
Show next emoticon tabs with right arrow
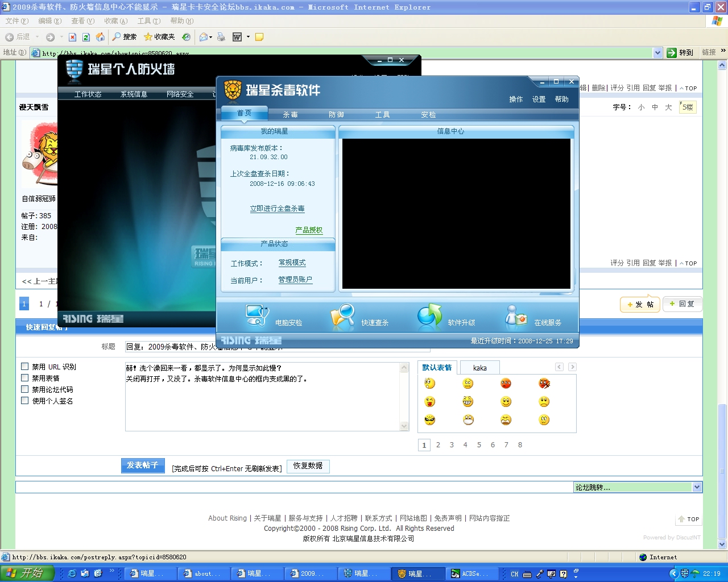[x=572, y=367]
